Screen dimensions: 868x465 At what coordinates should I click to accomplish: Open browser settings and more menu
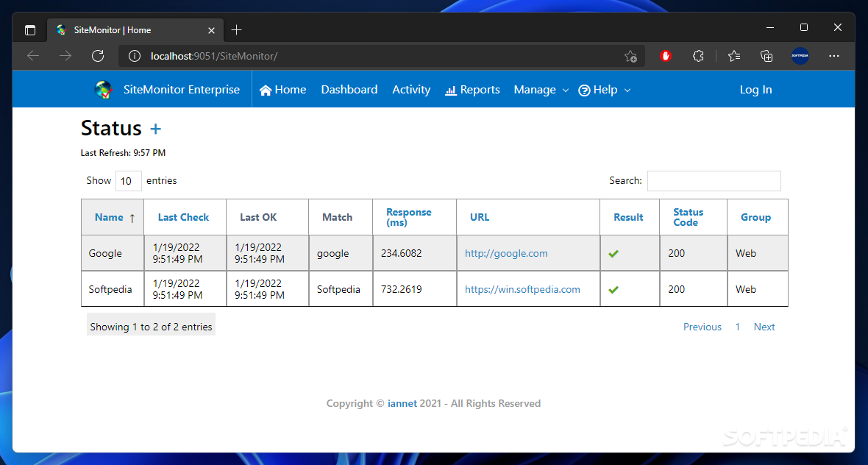(x=834, y=56)
